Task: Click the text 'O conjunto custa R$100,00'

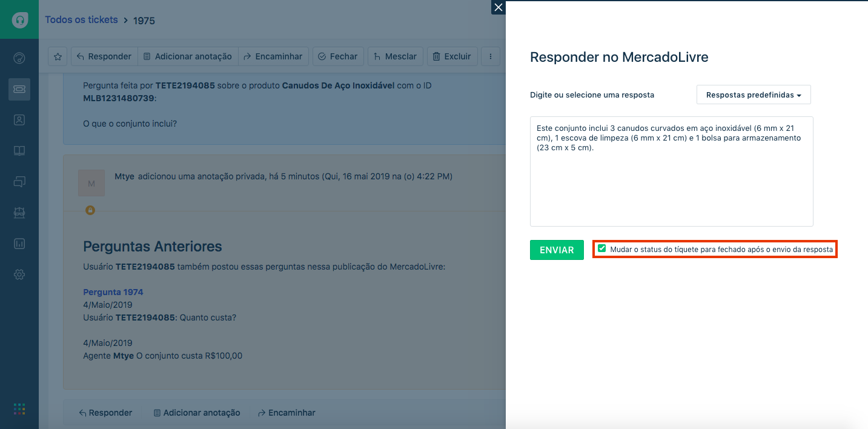Action: [190, 356]
